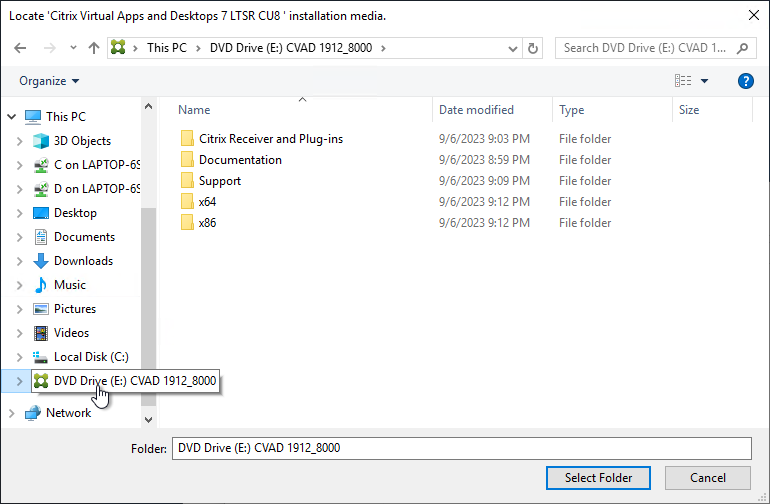The image size is (770, 504).
Task: Select Network icon in navigation pane
Action: click(x=33, y=413)
